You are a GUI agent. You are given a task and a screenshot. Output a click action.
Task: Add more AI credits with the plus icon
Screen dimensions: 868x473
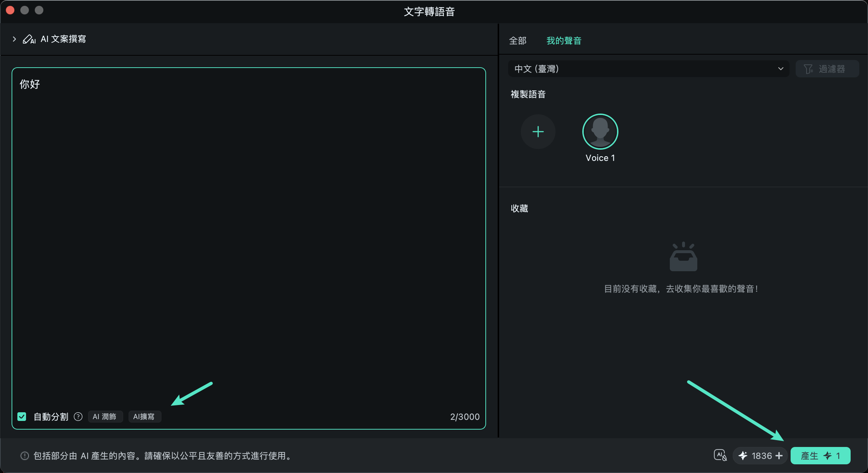(779, 456)
